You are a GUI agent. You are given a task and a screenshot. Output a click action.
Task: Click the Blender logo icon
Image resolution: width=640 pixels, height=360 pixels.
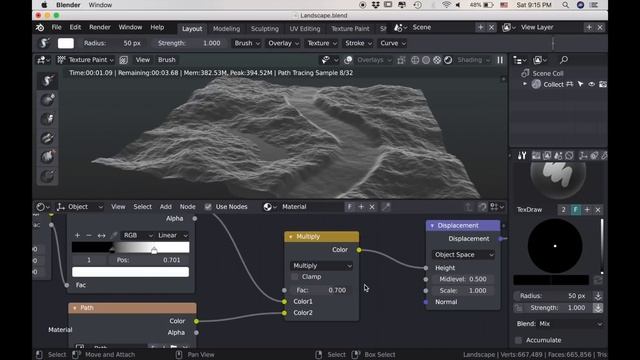(x=40, y=27)
